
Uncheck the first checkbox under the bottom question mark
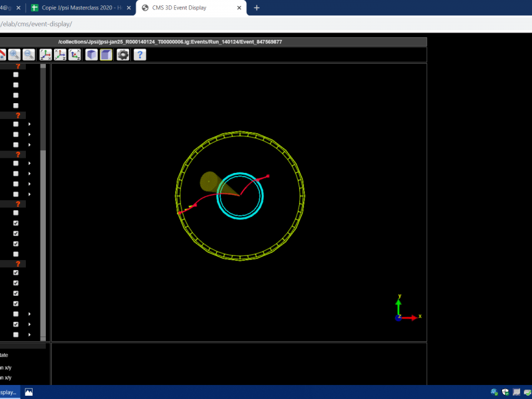click(x=16, y=273)
